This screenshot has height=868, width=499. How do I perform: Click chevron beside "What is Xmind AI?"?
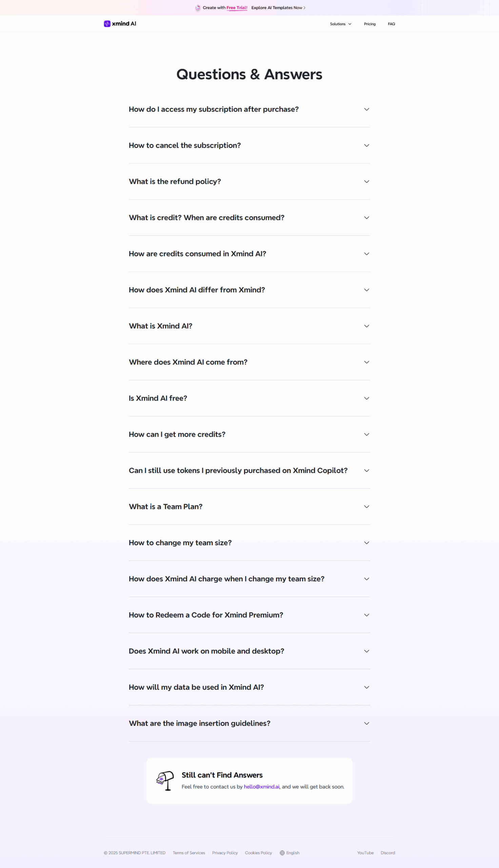(x=366, y=326)
